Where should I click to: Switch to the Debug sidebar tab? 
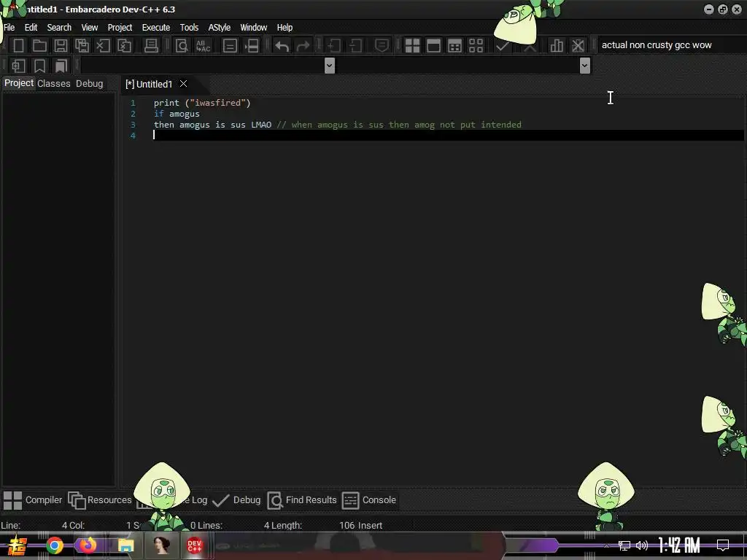[x=90, y=84]
